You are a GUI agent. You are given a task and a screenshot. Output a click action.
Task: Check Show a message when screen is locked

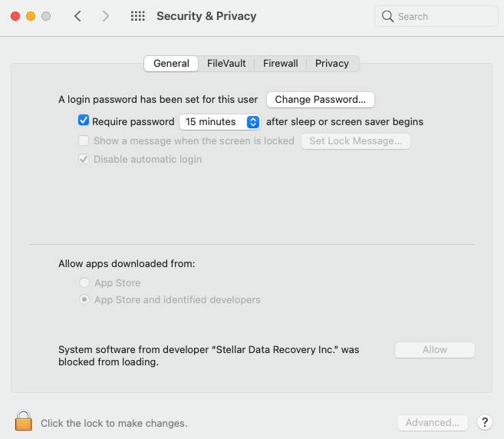[x=84, y=140]
